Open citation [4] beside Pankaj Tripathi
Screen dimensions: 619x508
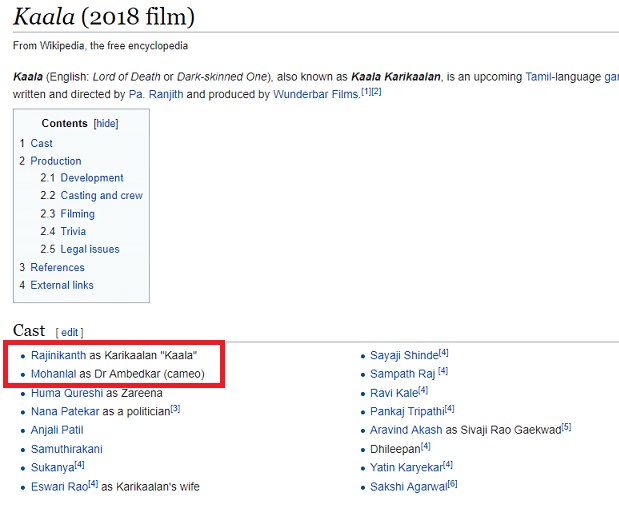coord(450,409)
